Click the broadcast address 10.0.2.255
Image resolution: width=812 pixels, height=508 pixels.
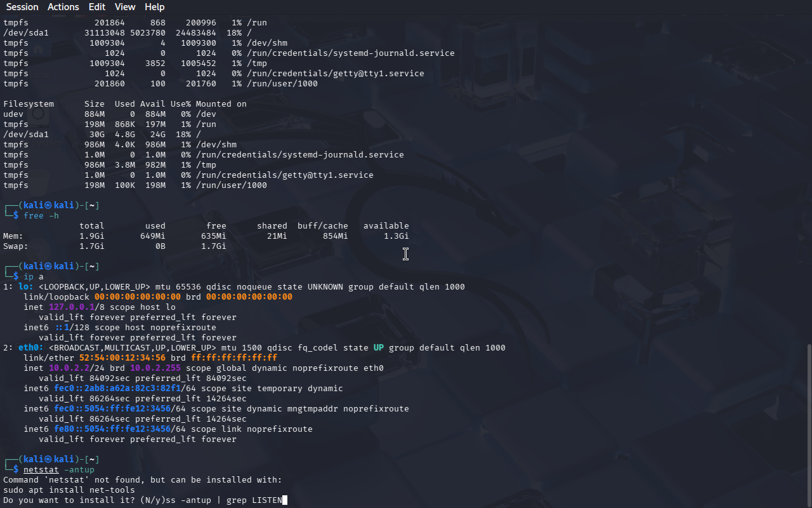click(x=155, y=368)
